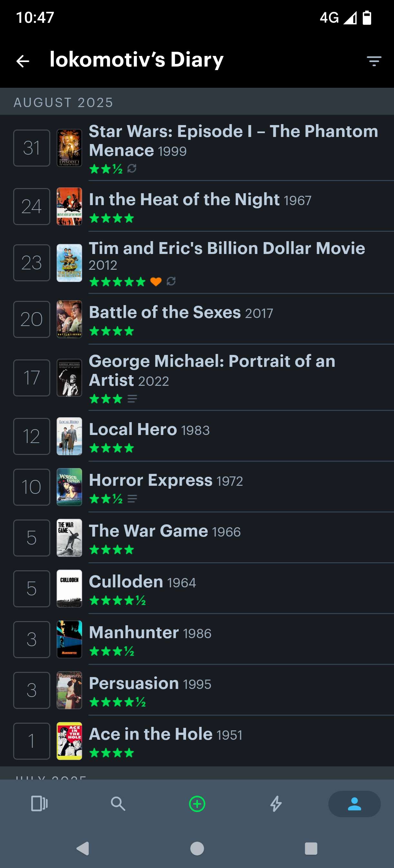This screenshot has height=868, width=394.
Task: Open the diary filter icon
Action: [x=374, y=61]
